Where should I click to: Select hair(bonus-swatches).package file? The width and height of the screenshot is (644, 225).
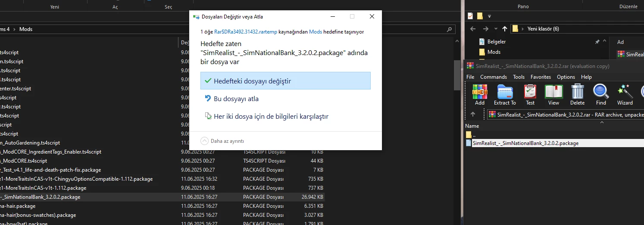tap(38, 215)
